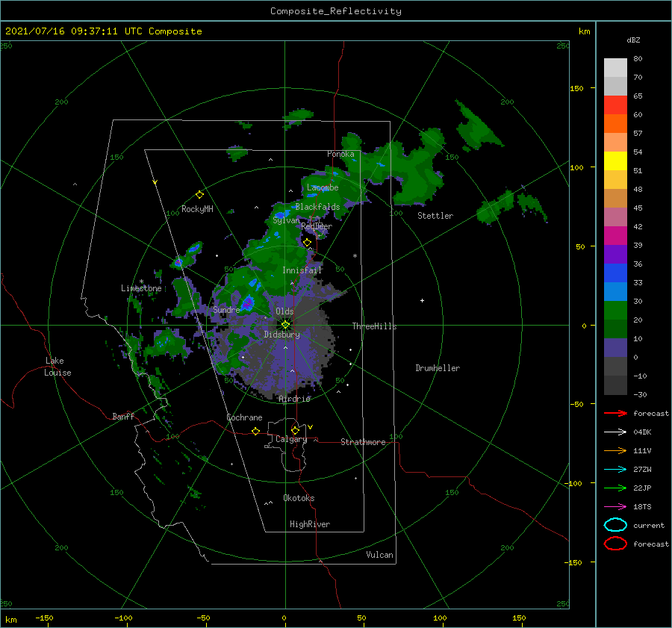Image resolution: width=672 pixels, height=628 pixels.
Task: Click the RockyMH label
Action: [x=197, y=209]
